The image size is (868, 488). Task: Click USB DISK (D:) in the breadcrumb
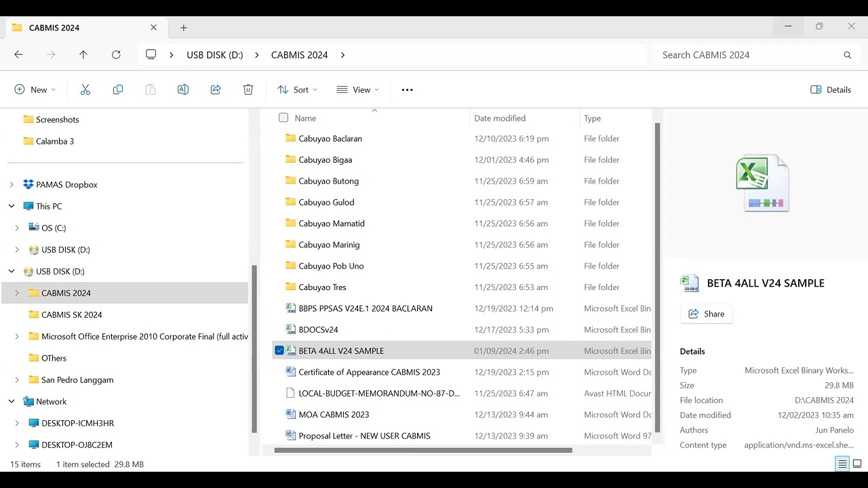[215, 55]
